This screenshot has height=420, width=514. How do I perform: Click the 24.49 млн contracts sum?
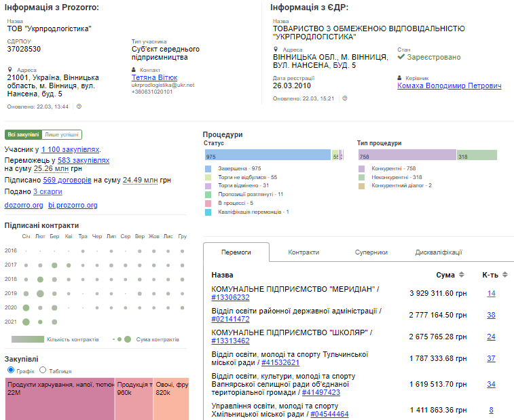pyautogui.click(x=141, y=180)
